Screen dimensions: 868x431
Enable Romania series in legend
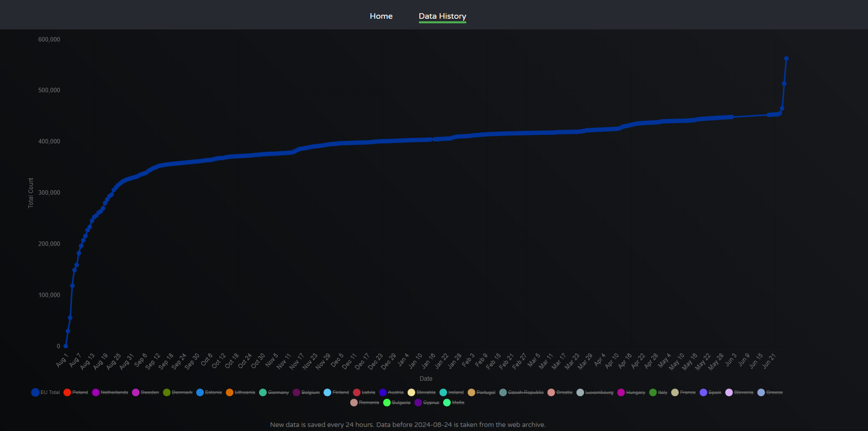(x=365, y=403)
